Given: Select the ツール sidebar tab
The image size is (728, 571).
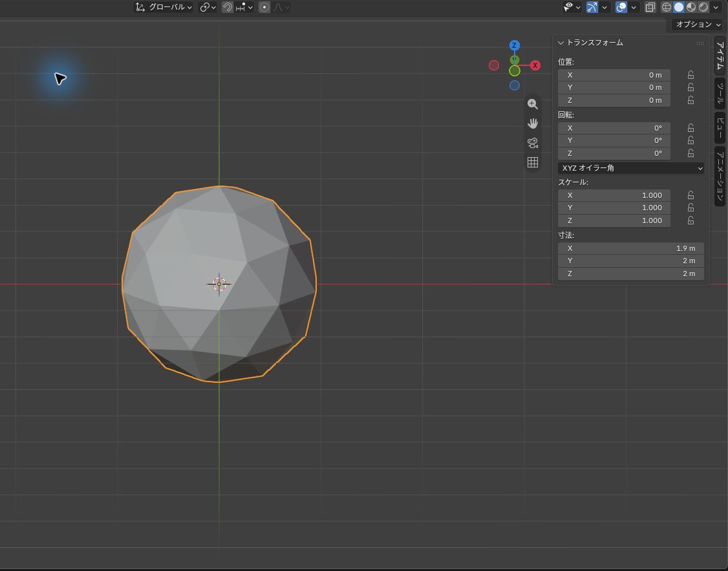Looking at the screenshot, I should pyautogui.click(x=720, y=93).
